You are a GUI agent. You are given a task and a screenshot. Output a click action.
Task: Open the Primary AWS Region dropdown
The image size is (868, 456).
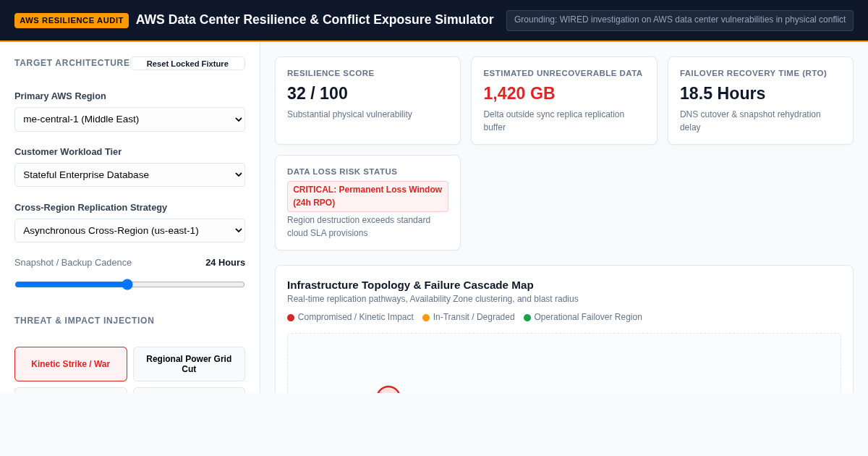coord(129,119)
